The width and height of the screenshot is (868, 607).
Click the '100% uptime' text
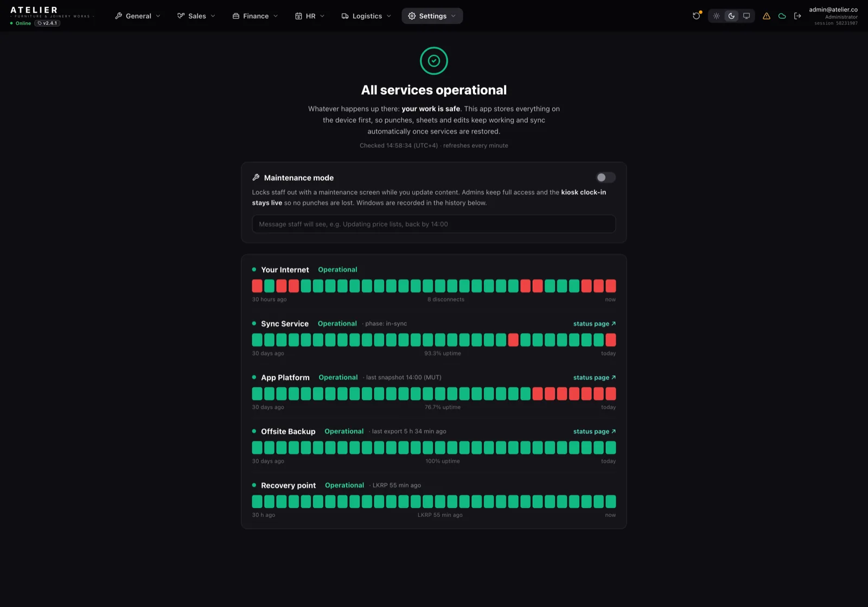pyautogui.click(x=443, y=461)
